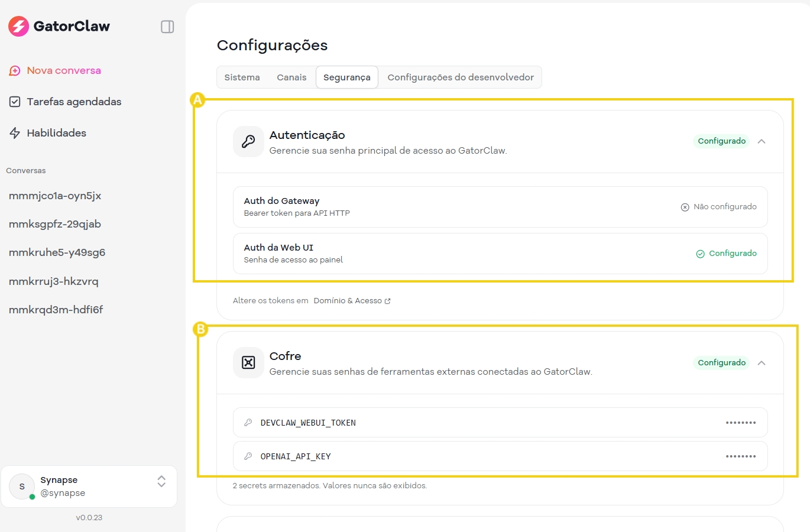Click key icon next to OPENAI_API_KEY
Screen dimensions: 810x532
248,456
